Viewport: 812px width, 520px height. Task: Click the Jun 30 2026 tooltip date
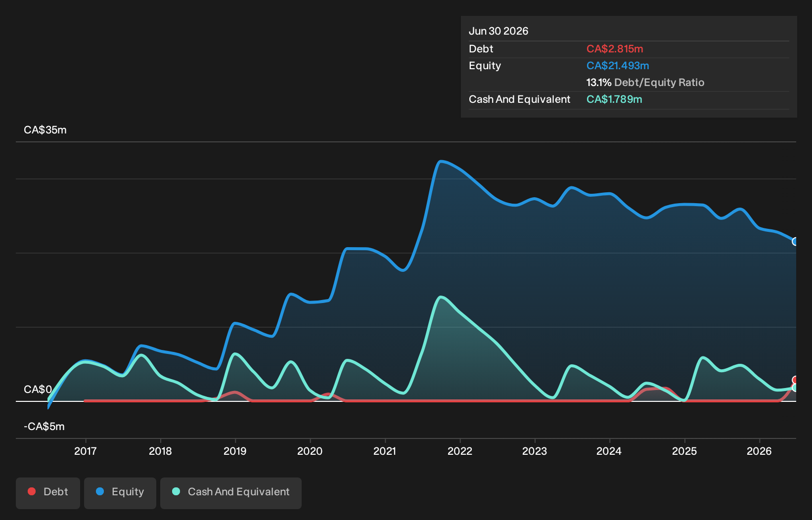pos(498,31)
